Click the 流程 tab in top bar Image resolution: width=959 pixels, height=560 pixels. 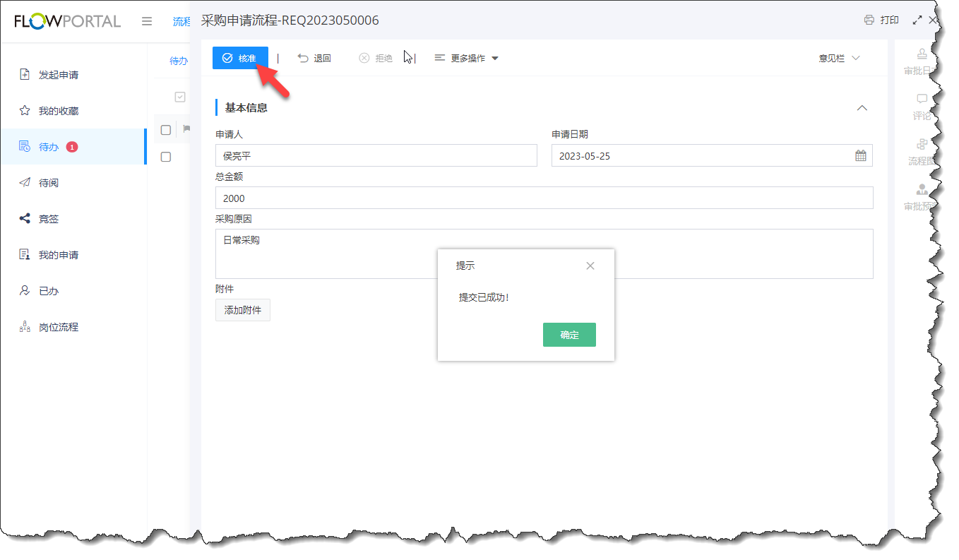click(181, 22)
